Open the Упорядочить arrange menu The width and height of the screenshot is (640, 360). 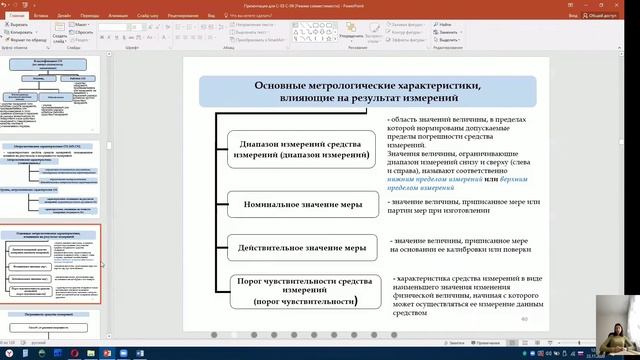(x=351, y=32)
